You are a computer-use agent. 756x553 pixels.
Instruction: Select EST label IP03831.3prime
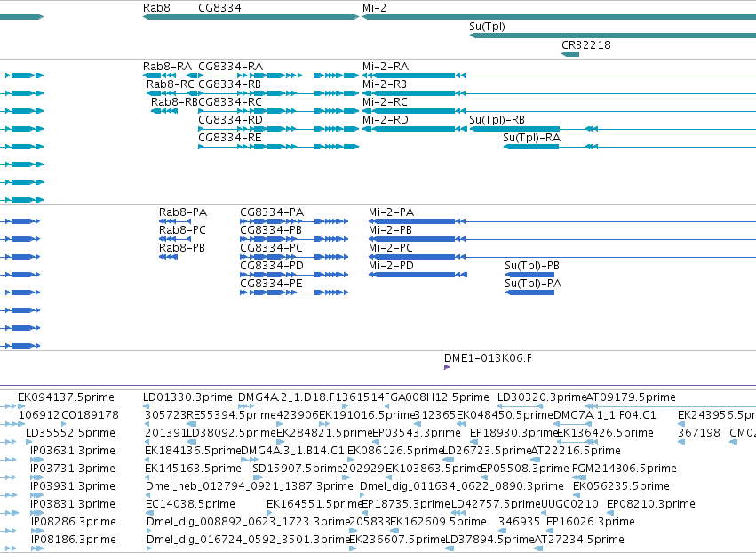pos(73,504)
